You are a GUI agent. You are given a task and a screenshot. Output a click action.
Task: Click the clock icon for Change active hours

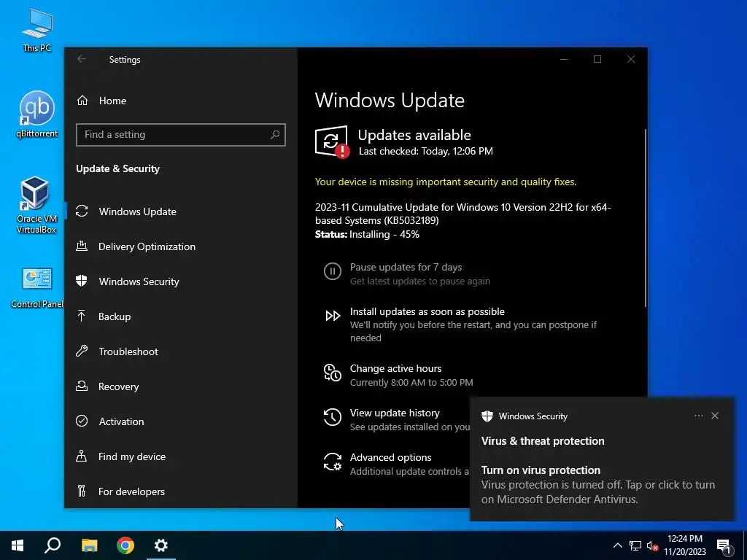333,373
